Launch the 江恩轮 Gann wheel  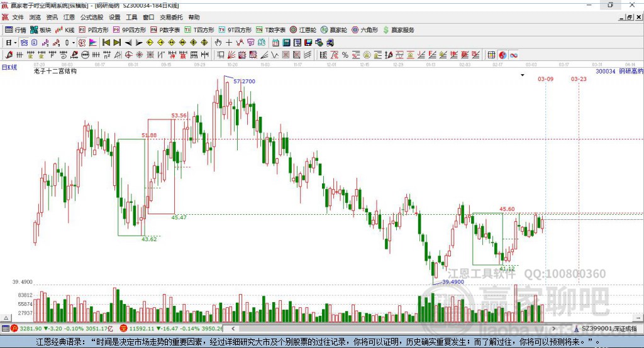[x=303, y=30]
